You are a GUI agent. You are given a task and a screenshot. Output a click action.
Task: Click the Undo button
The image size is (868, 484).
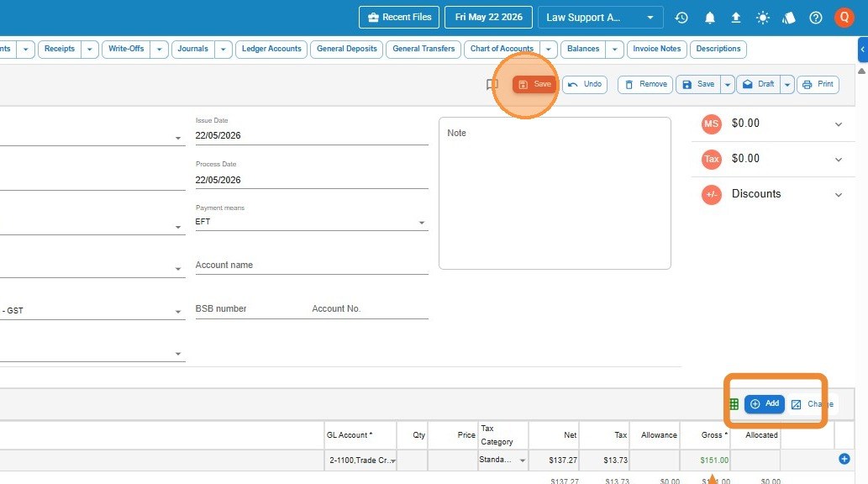pyautogui.click(x=585, y=84)
